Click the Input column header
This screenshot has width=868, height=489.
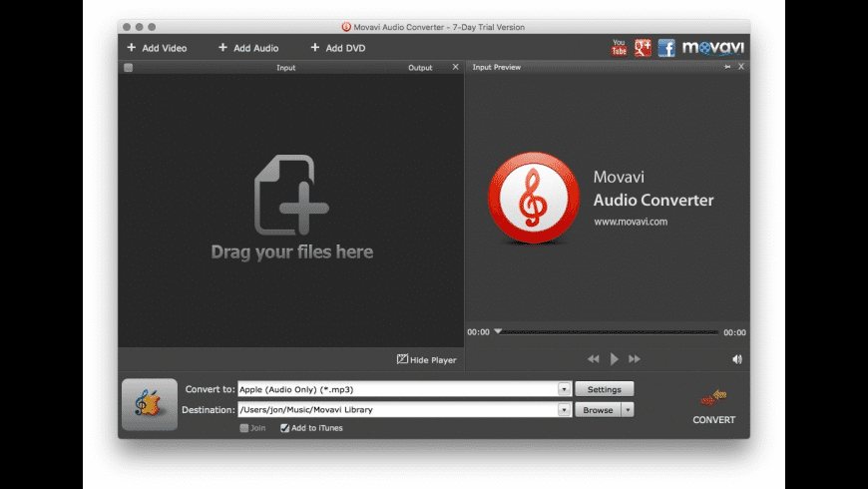pyautogui.click(x=286, y=68)
